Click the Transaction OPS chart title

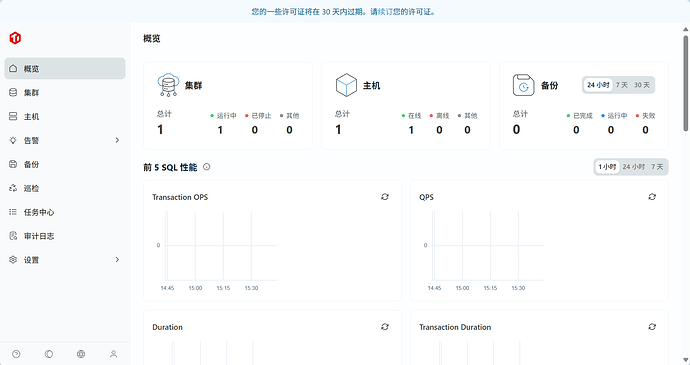(x=180, y=197)
